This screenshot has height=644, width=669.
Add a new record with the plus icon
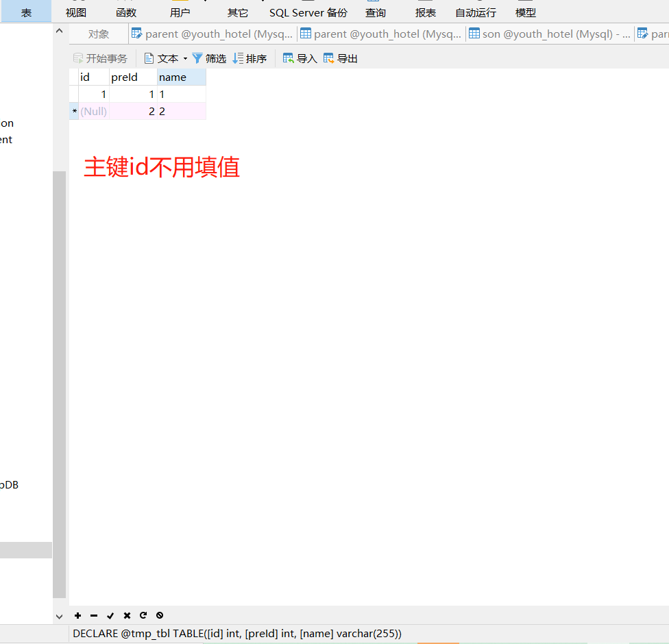[x=77, y=615]
